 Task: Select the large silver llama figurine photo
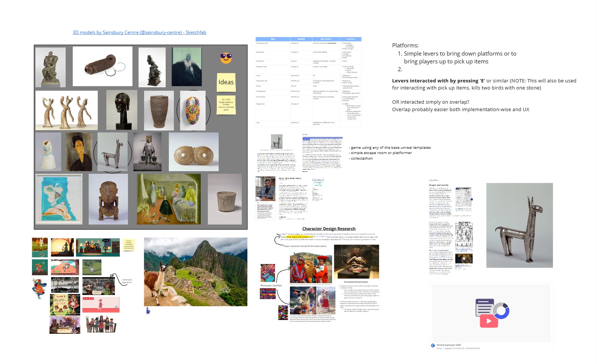[x=519, y=225]
